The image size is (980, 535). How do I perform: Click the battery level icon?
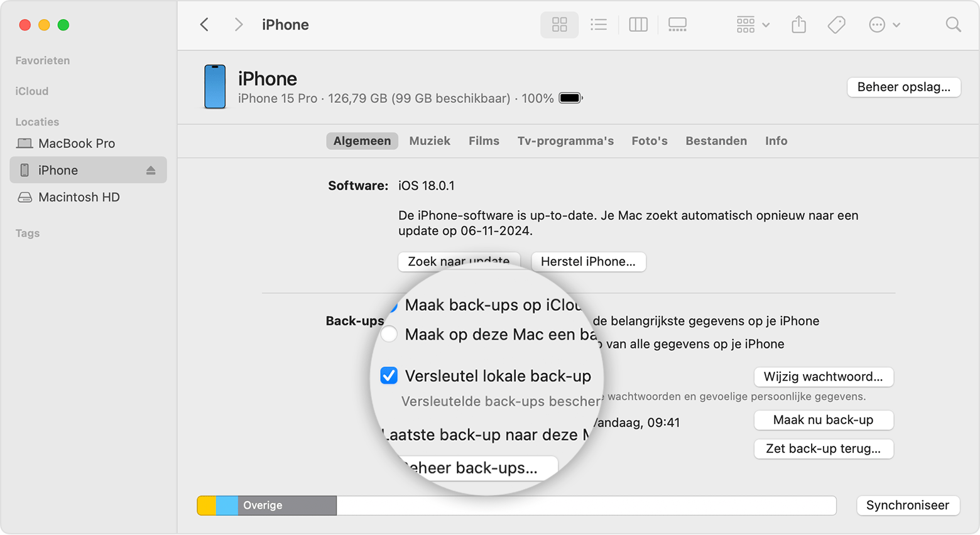[570, 98]
